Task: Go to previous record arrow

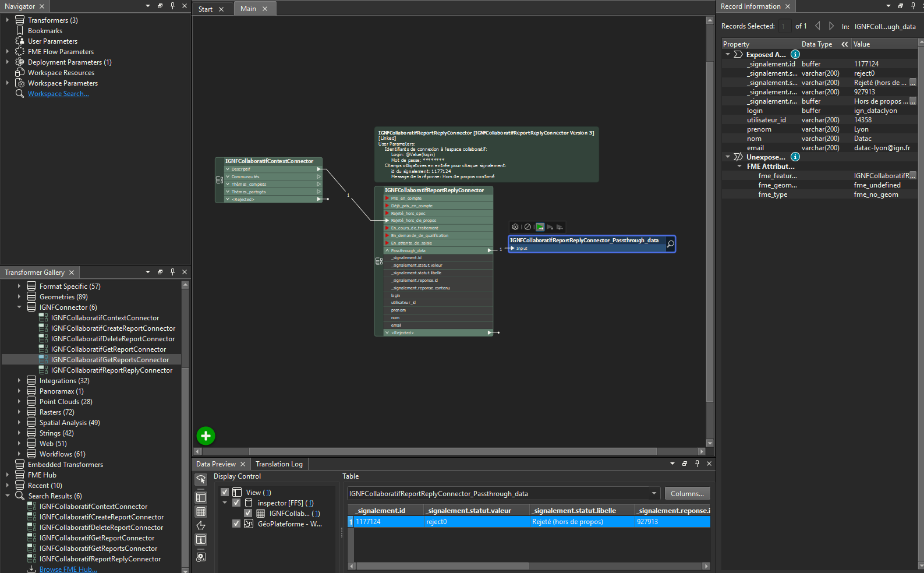Action: pyautogui.click(x=817, y=26)
